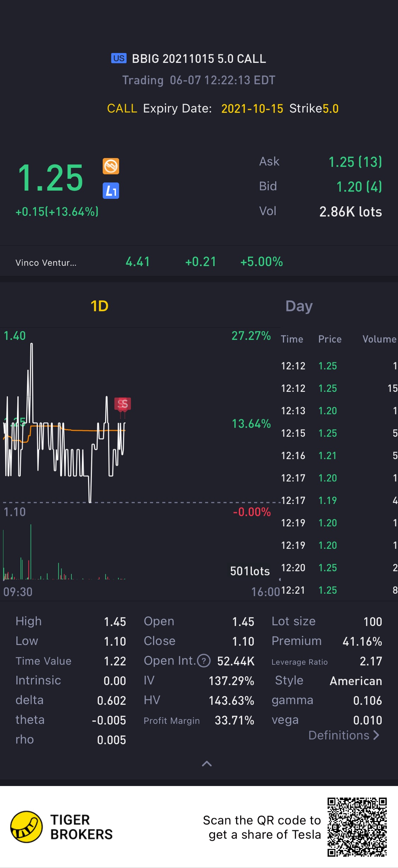Open the Definitions link
This screenshot has height=868, width=398.
click(x=344, y=735)
